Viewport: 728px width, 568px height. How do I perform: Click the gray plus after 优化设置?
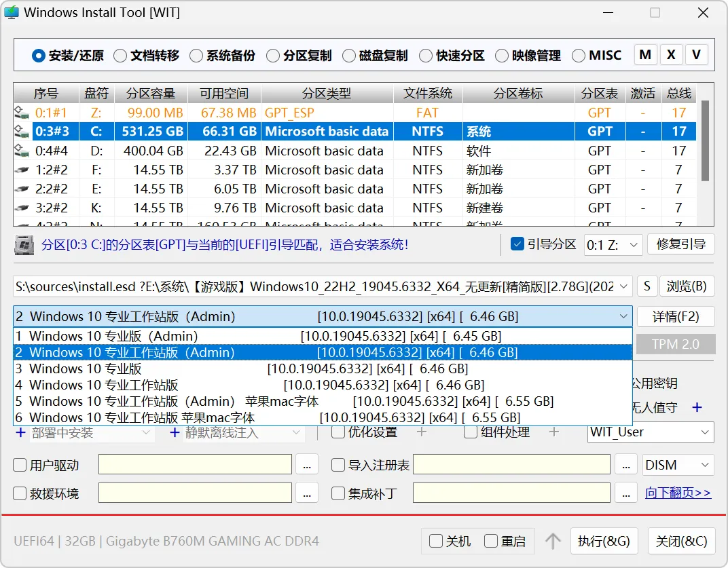pyautogui.click(x=422, y=432)
